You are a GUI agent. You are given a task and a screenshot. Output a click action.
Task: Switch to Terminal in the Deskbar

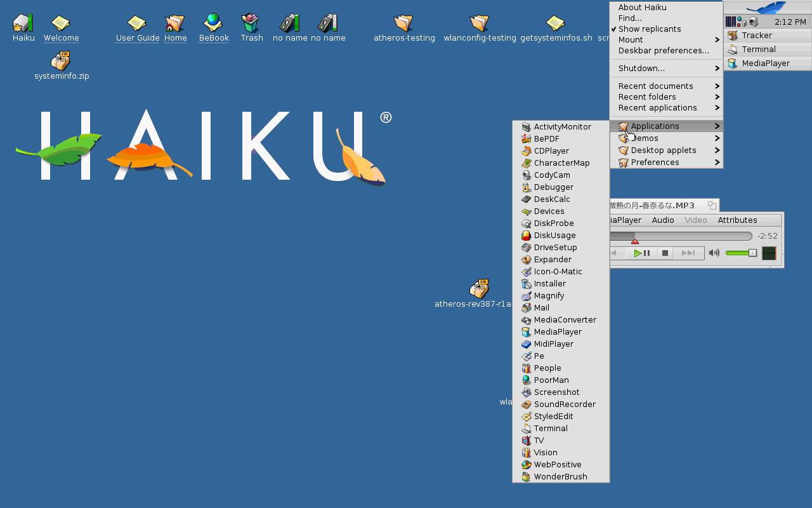[x=758, y=50]
